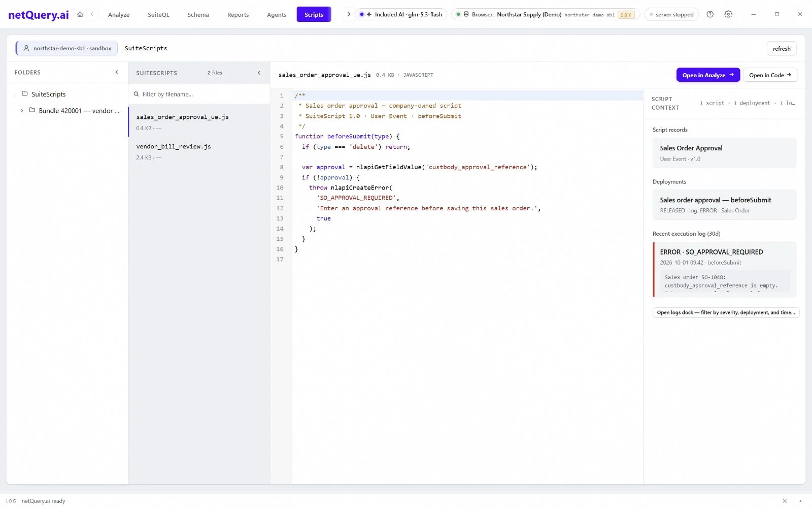Collapse the SuiteScripts file list panel
The width and height of the screenshot is (812, 508).
point(259,73)
